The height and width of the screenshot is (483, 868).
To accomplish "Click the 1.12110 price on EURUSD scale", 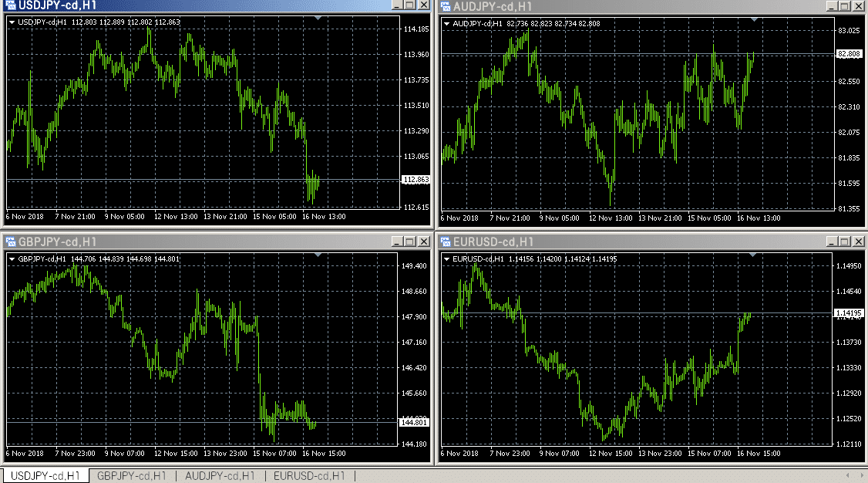I will 849,444.
